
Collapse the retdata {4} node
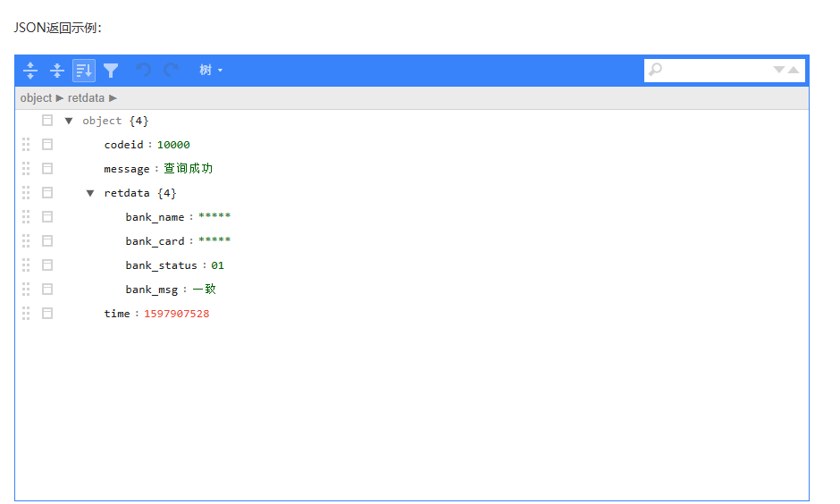(x=90, y=193)
